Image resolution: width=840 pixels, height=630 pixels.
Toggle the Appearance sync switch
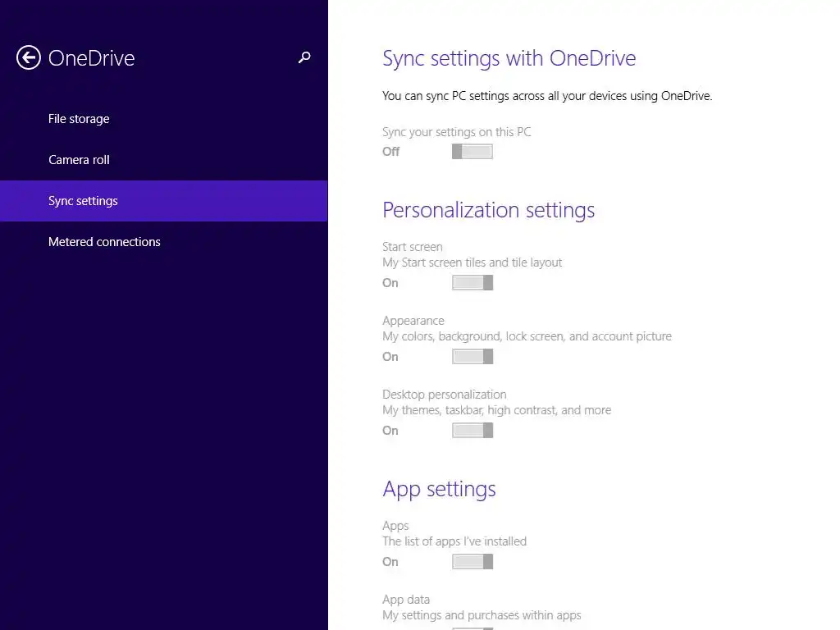tap(472, 356)
